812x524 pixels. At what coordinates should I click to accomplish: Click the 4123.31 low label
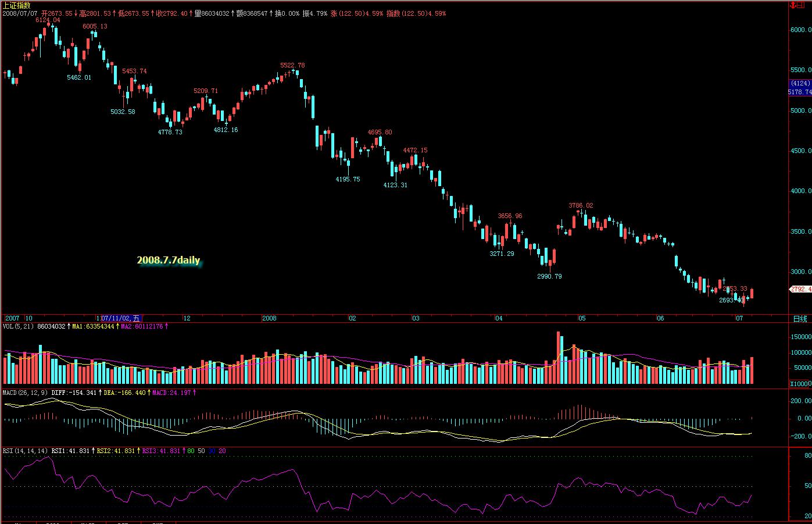click(395, 185)
